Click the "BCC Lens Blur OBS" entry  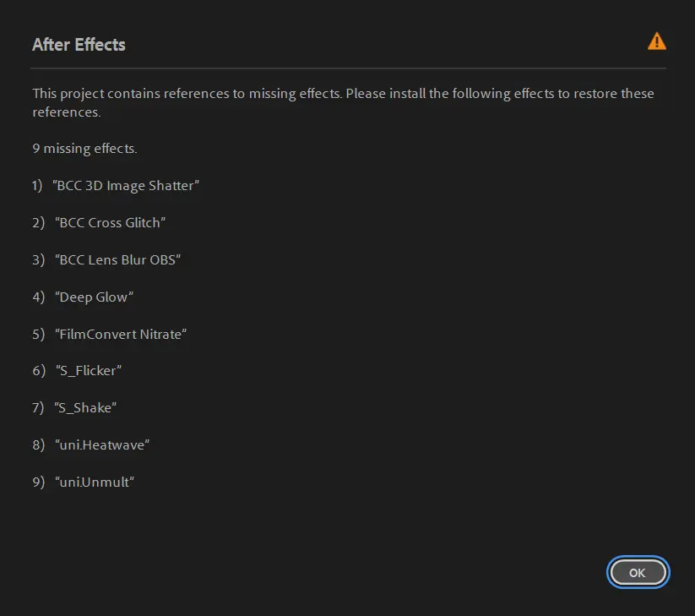[x=118, y=260]
